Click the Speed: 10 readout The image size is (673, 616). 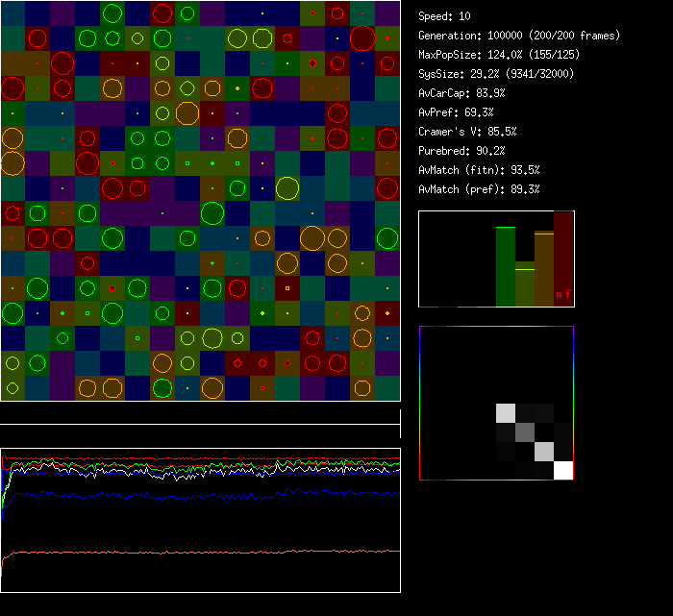coord(444,16)
